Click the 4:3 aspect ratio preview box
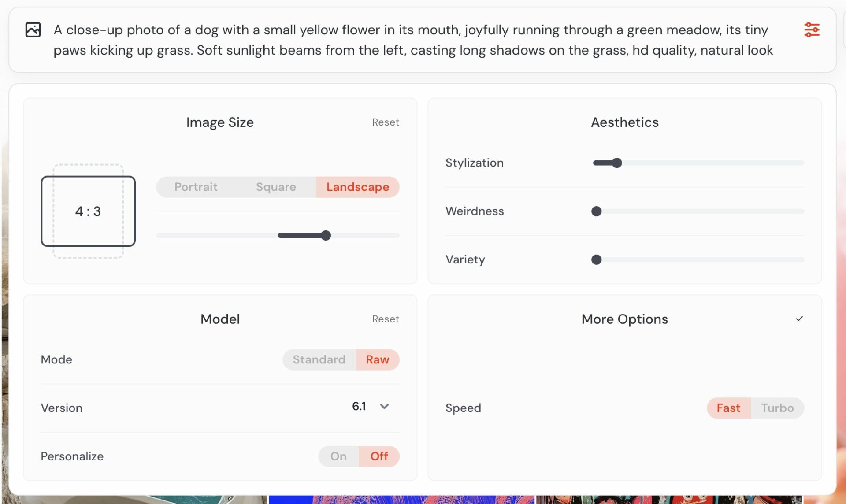 (88, 211)
